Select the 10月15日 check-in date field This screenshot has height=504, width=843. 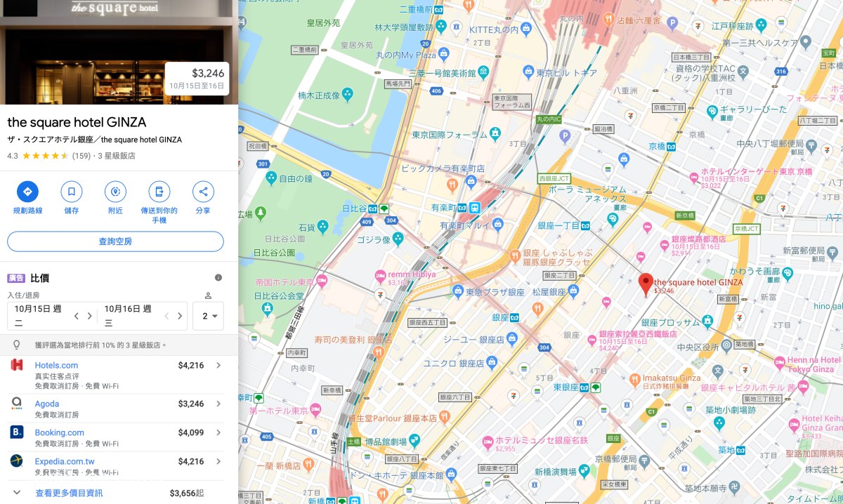(39, 316)
